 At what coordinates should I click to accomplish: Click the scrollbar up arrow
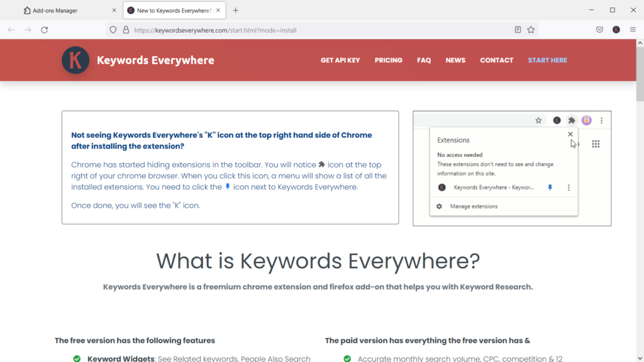click(x=640, y=43)
